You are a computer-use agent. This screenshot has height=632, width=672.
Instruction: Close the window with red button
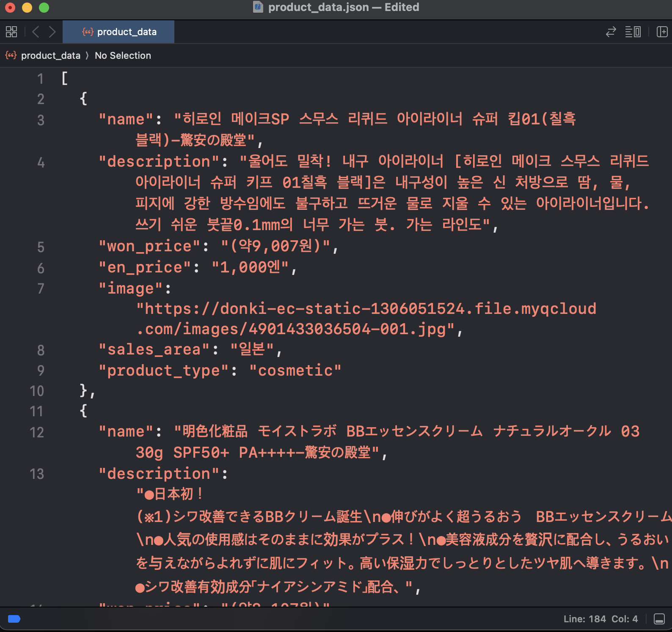tap(10, 8)
